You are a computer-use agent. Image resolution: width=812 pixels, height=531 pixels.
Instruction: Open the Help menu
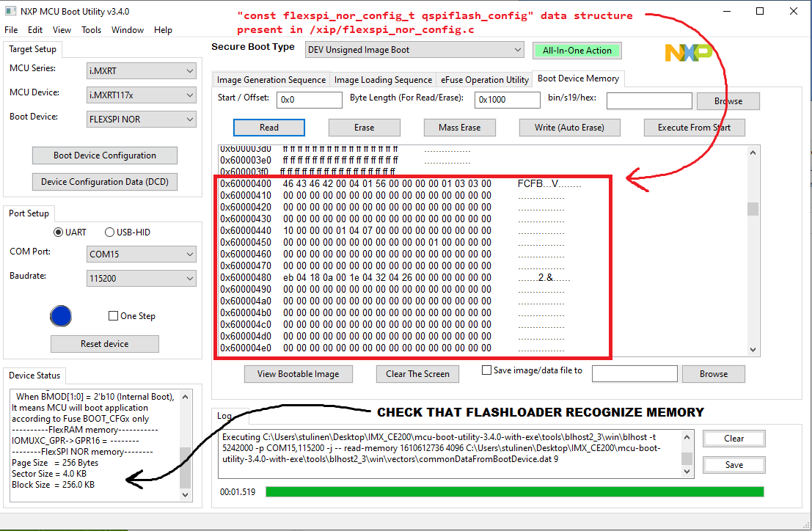163,30
